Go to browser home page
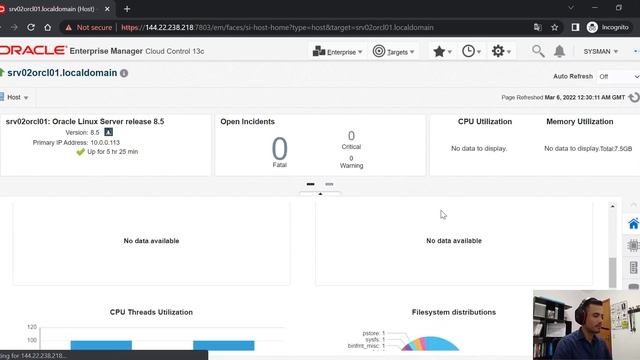The image size is (640, 360). click(x=48, y=27)
